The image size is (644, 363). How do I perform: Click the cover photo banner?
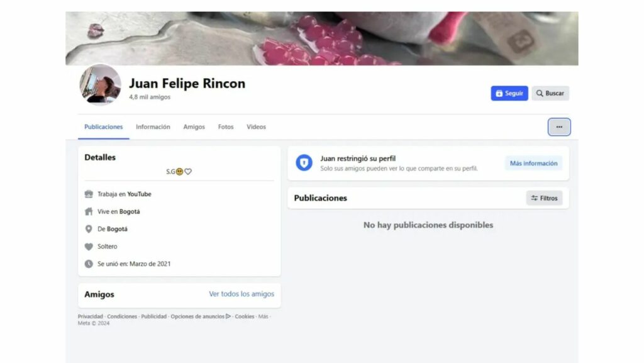click(x=321, y=38)
